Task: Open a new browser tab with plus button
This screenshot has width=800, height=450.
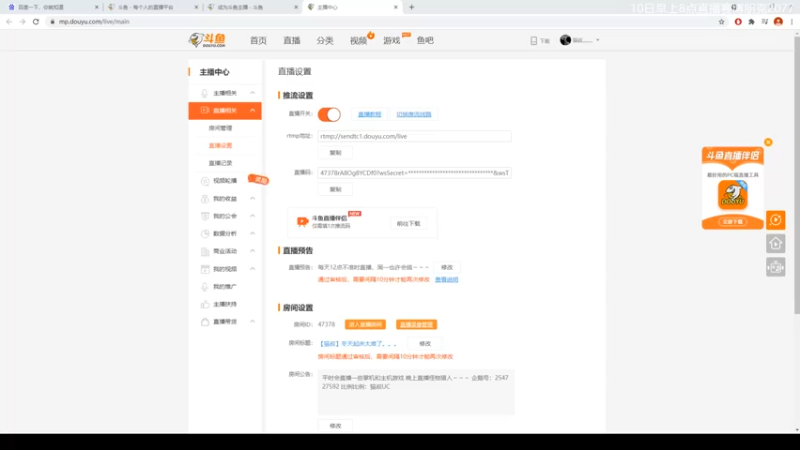Action: [x=412, y=7]
